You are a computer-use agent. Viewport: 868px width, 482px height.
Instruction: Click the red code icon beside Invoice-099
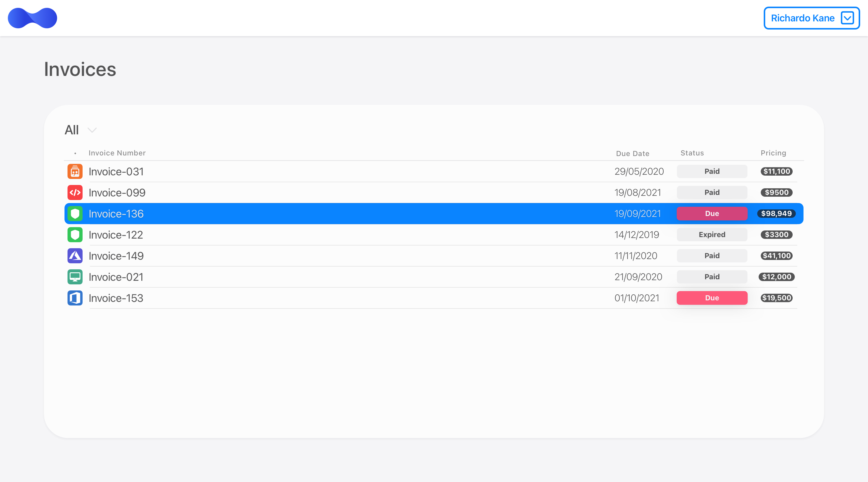click(75, 193)
